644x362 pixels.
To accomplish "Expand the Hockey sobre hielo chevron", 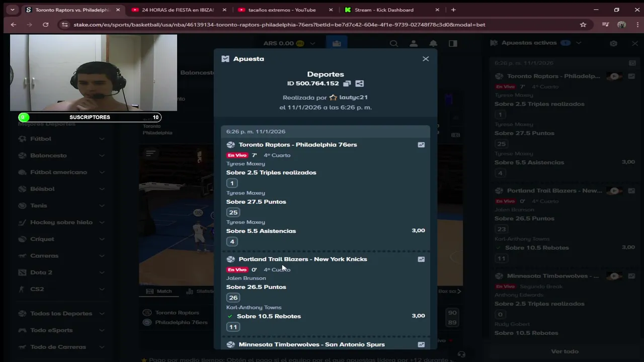I will [x=102, y=222].
